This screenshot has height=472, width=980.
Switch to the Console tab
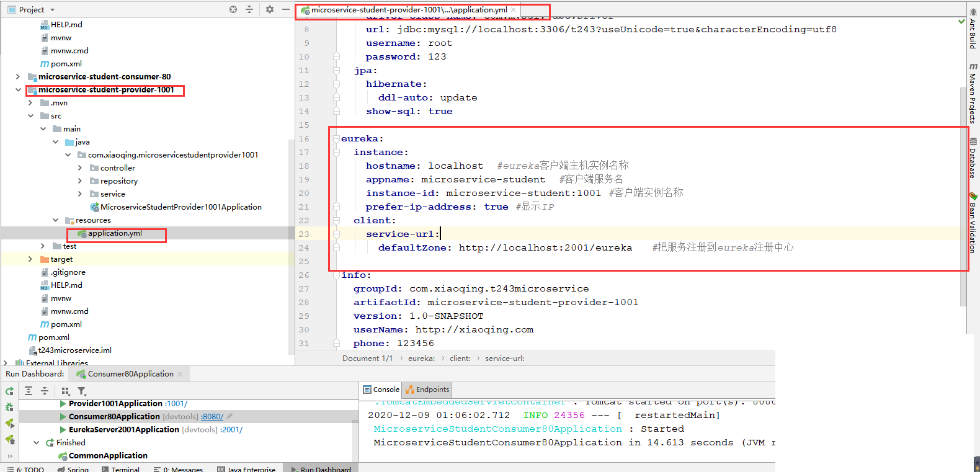pyautogui.click(x=381, y=390)
